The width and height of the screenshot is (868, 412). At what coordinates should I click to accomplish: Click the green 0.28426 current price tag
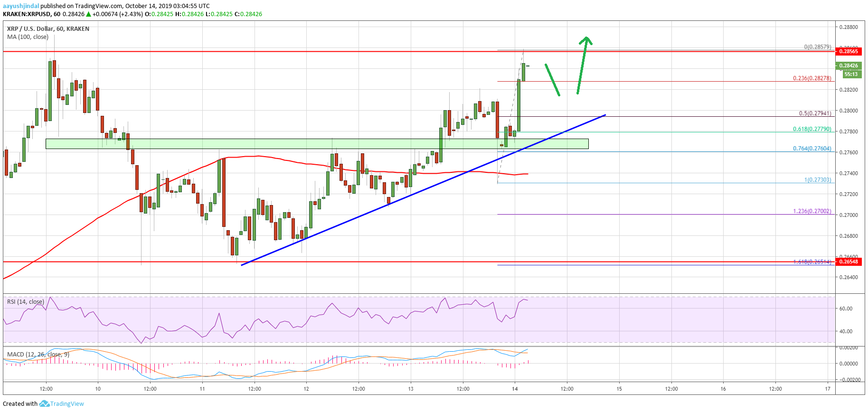(849, 66)
